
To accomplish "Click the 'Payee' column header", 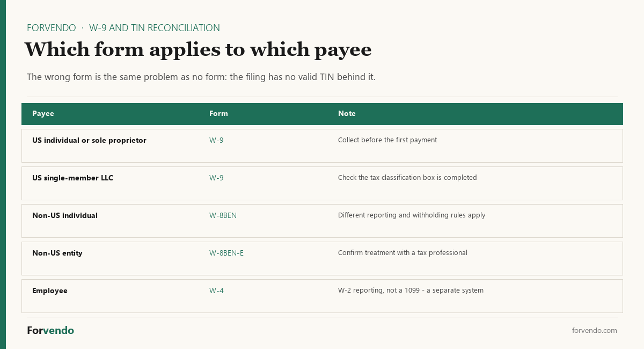I will point(43,113).
